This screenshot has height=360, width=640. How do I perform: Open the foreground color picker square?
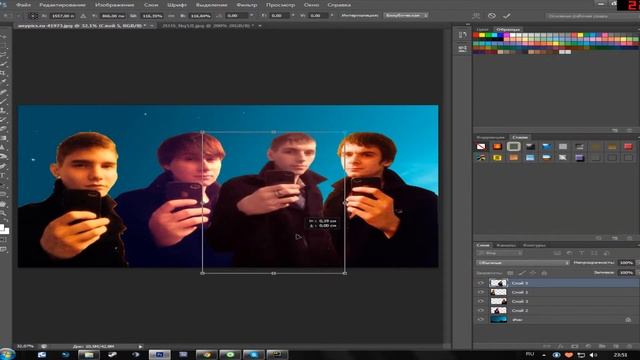[2, 227]
